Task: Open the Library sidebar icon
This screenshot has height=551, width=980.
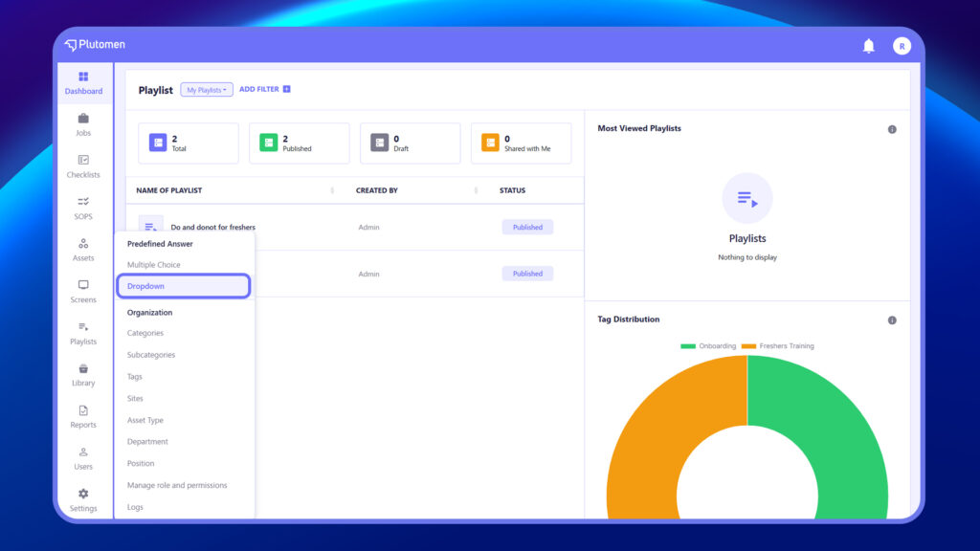Action: coord(83,368)
